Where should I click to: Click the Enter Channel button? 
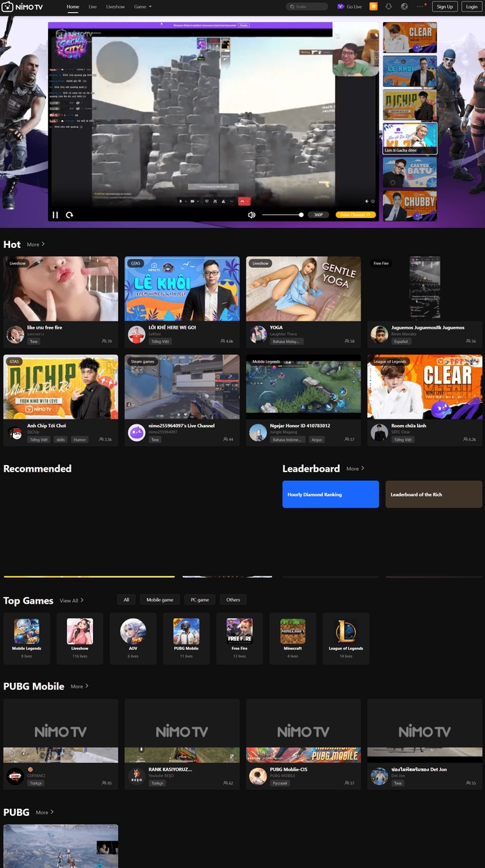[x=355, y=215]
